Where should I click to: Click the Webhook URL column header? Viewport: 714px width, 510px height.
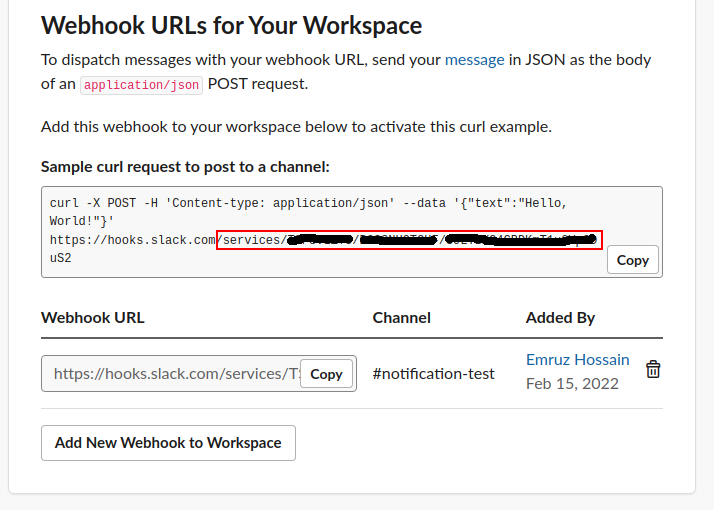[x=93, y=317]
